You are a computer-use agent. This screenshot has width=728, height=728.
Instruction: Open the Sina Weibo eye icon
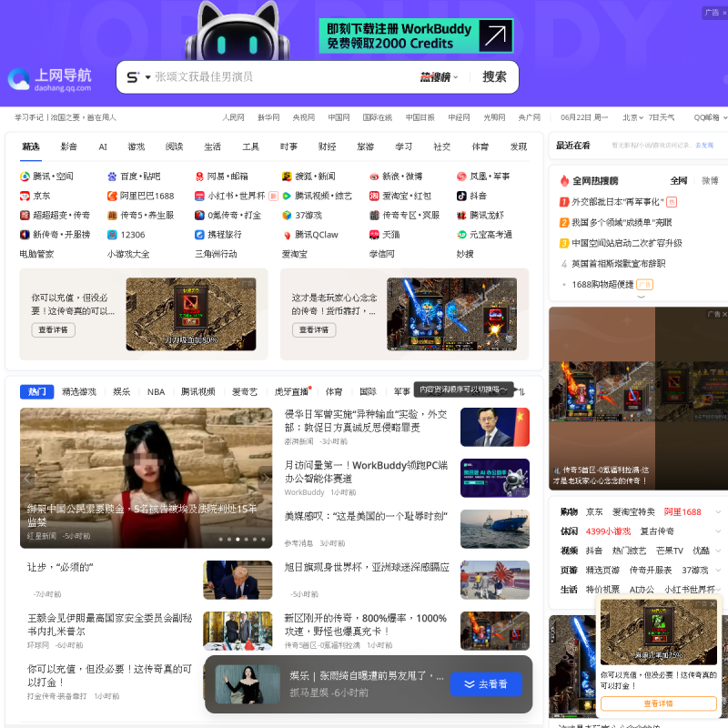pos(374,177)
